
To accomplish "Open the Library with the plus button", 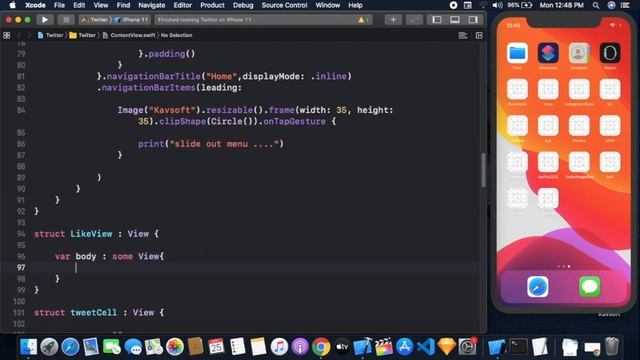I will click(x=393, y=20).
